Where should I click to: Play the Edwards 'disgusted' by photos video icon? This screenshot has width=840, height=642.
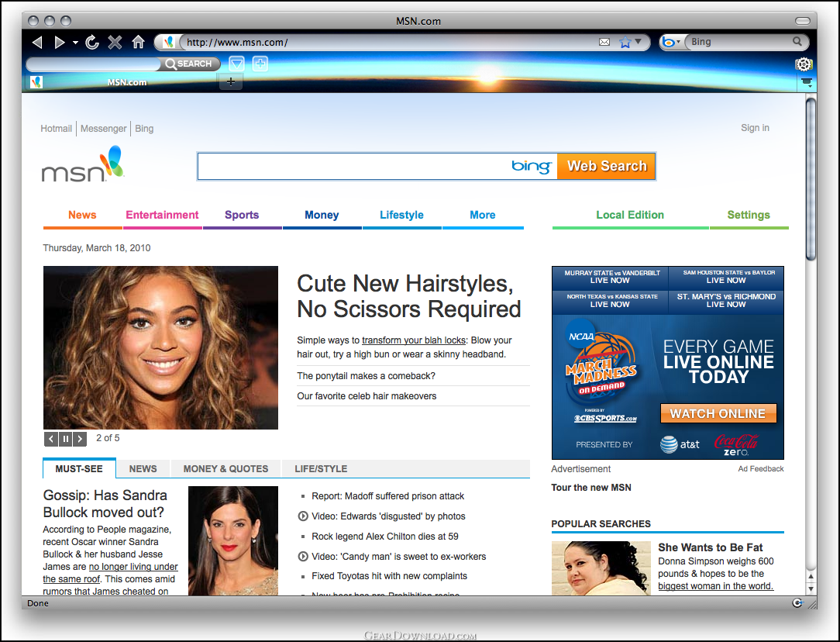(x=303, y=516)
